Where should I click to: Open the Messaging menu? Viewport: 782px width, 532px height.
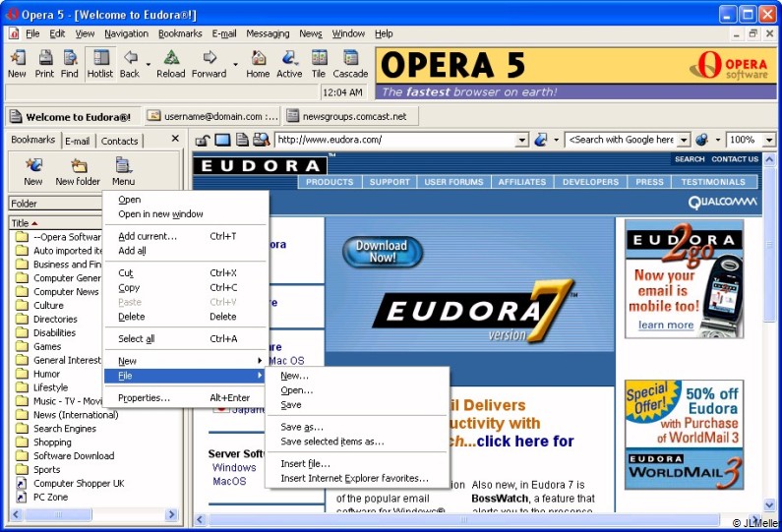(268, 33)
